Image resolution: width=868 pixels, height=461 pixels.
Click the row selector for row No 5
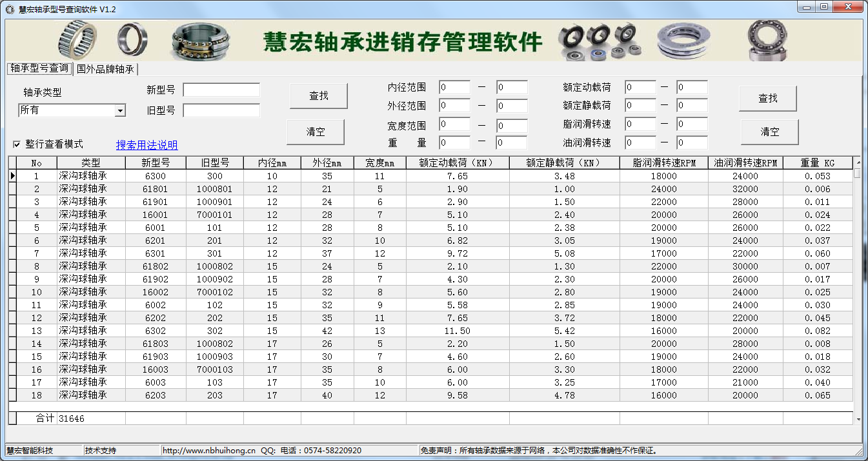(12, 227)
